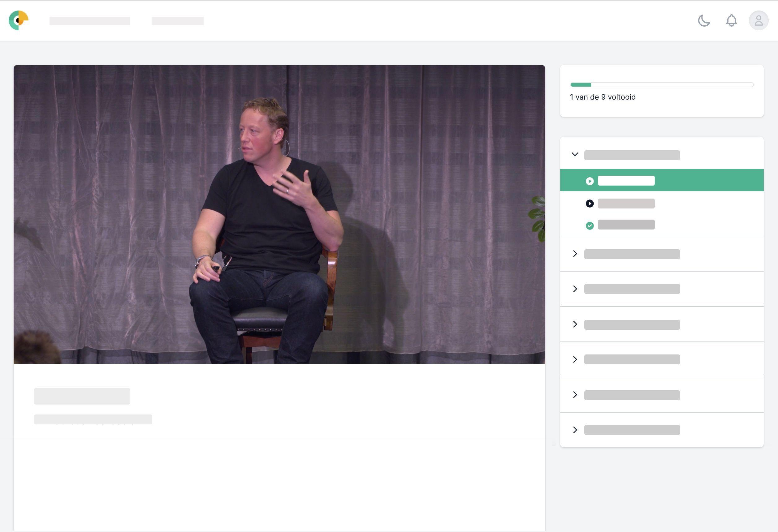Click the dark play icon of second lesson
The height and width of the screenshot is (532, 778).
[590, 204]
